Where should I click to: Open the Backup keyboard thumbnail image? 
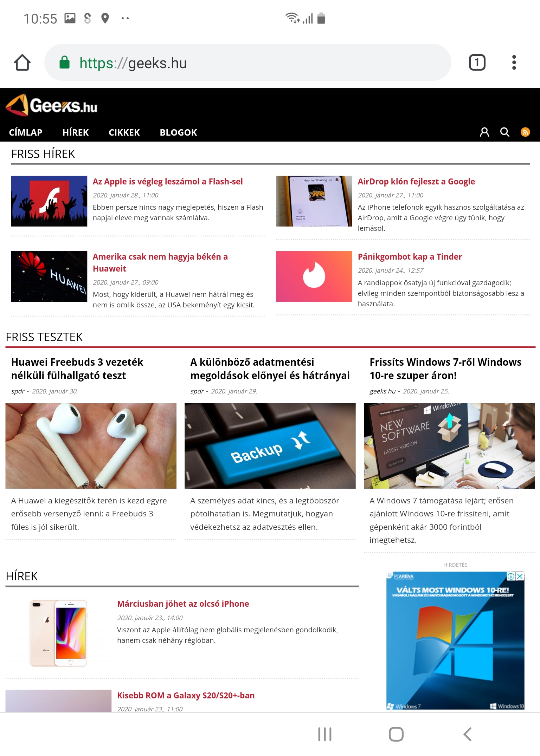point(270,446)
